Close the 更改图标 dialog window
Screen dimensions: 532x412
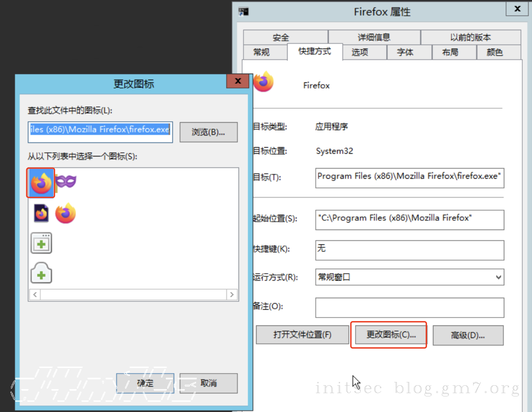coord(238,81)
